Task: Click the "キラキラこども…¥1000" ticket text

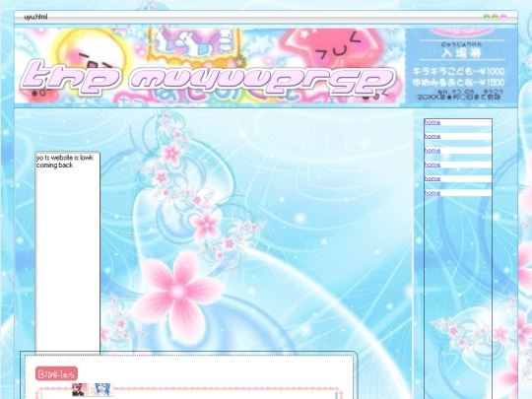Action: [458, 71]
